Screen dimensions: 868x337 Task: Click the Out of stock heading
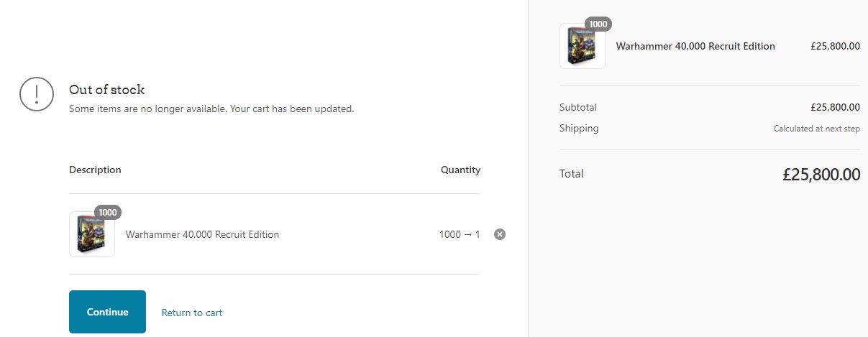point(107,90)
